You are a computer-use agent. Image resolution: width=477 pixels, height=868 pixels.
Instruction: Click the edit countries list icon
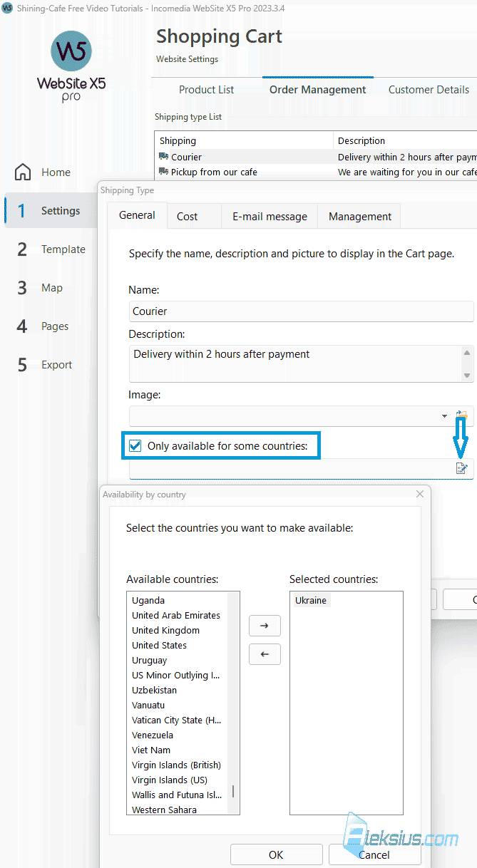click(x=461, y=468)
